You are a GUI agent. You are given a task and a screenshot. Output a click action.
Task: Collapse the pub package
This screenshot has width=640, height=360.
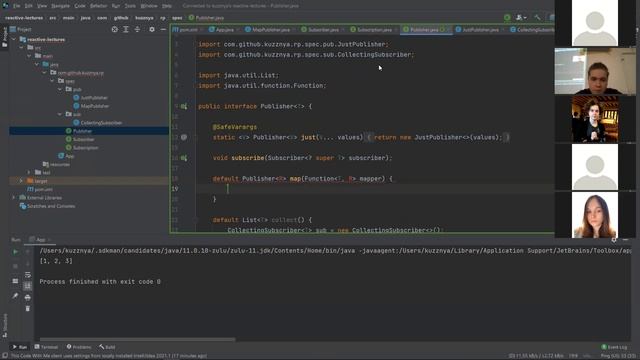(60, 89)
